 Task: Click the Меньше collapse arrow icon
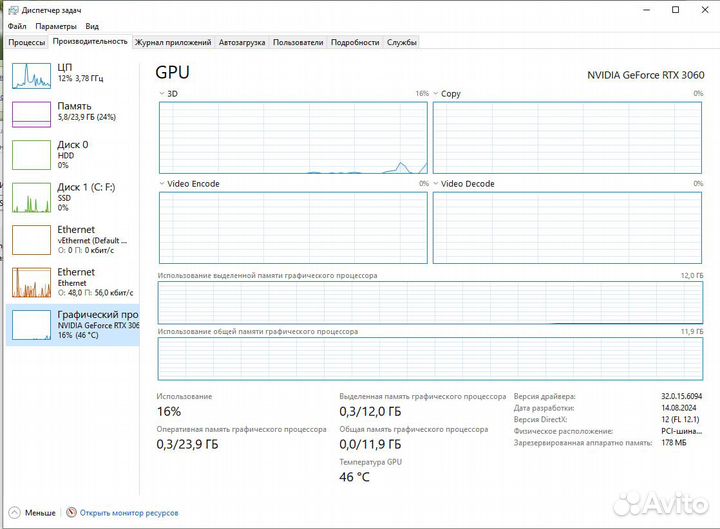15,512
